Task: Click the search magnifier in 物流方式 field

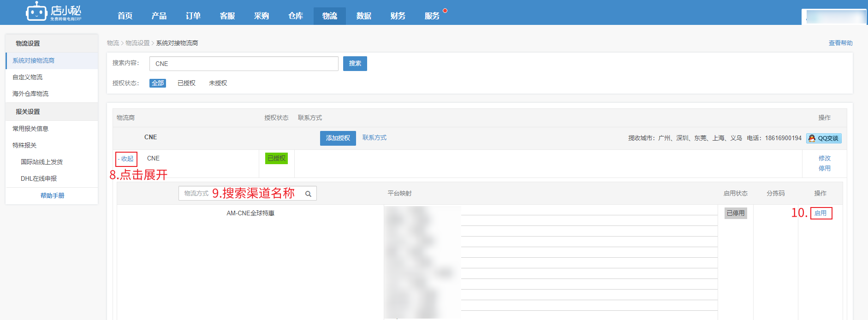Action: (x=308, y=194)
